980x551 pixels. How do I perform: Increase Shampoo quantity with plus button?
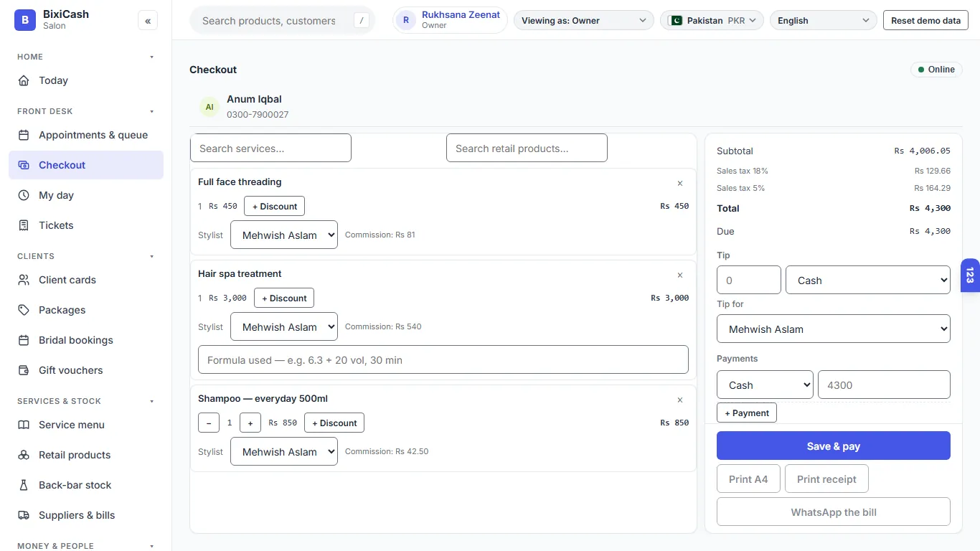pyautogui.click(x=250, y=423)
